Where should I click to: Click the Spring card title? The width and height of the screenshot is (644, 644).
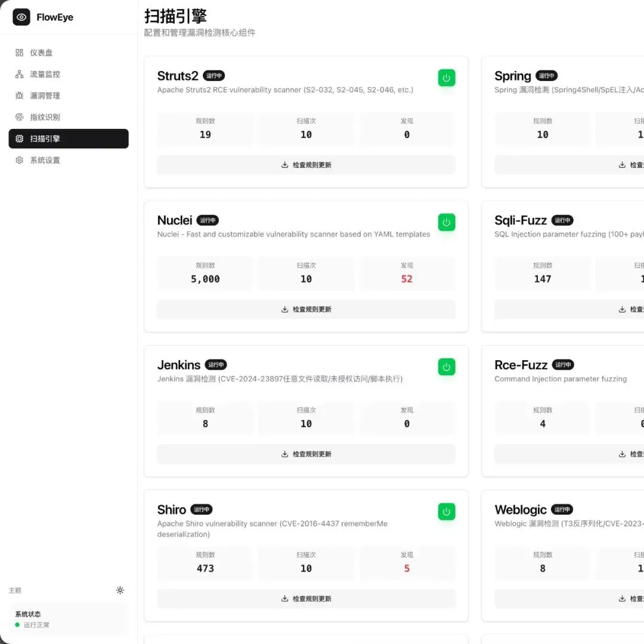pyautogui.click(x=513, y=76)
